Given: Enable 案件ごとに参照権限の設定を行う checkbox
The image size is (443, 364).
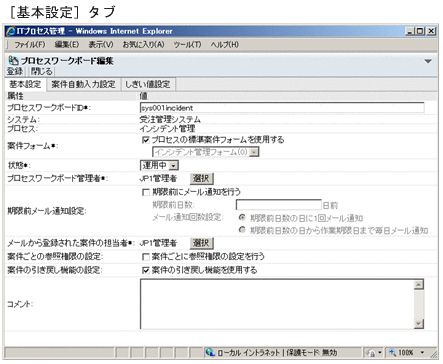Looking at the screenshot, I should [145, 257].
